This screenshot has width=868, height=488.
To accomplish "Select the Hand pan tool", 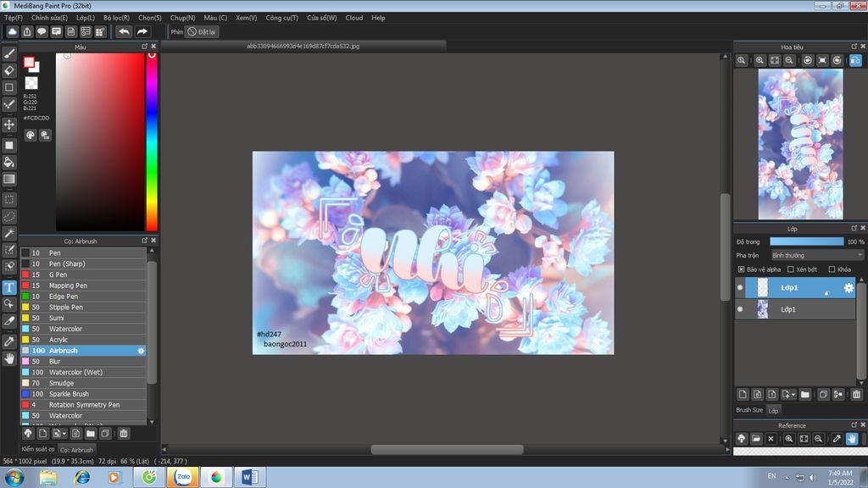I will click(9, 358).
